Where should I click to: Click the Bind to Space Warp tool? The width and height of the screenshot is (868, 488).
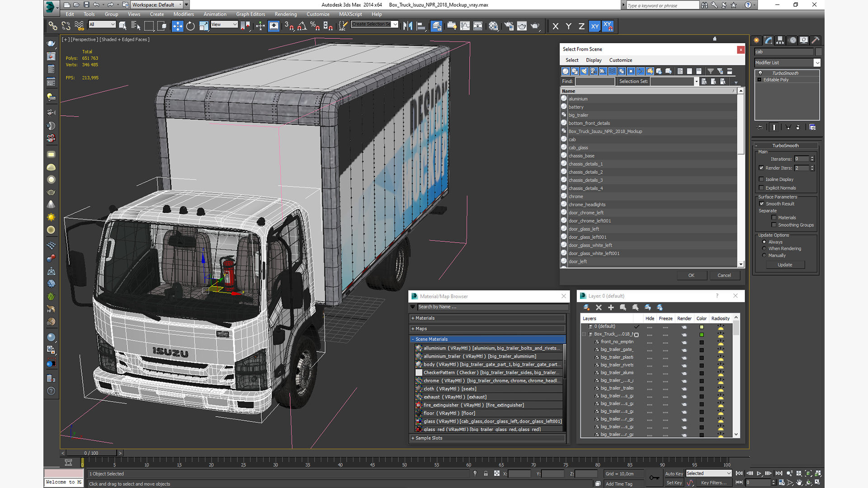tap(79, 26)
